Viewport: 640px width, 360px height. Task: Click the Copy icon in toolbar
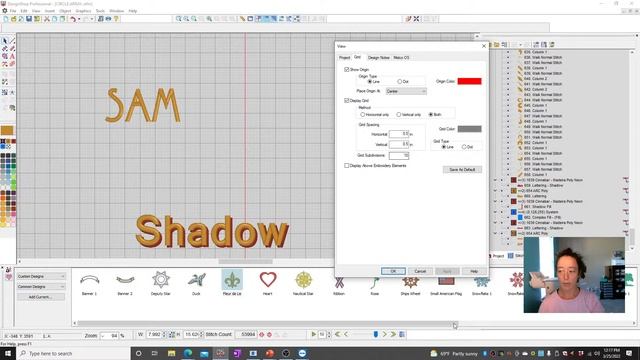(x=55, y=19)
